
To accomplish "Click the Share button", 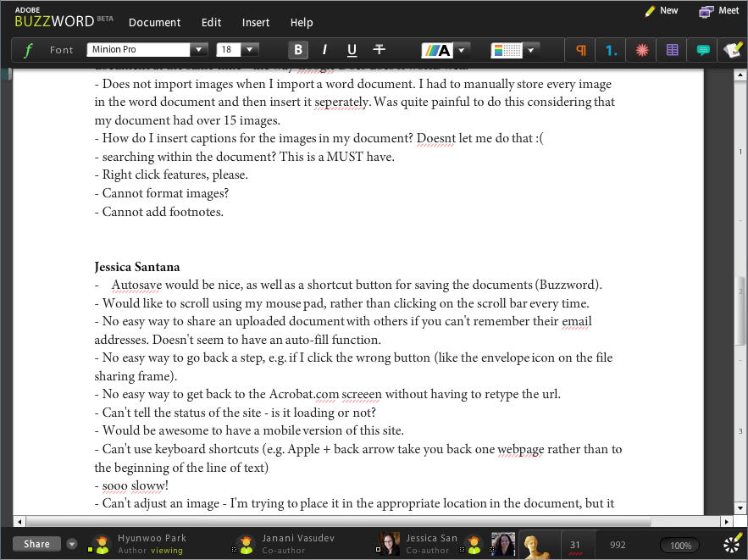I will [36, 544].
